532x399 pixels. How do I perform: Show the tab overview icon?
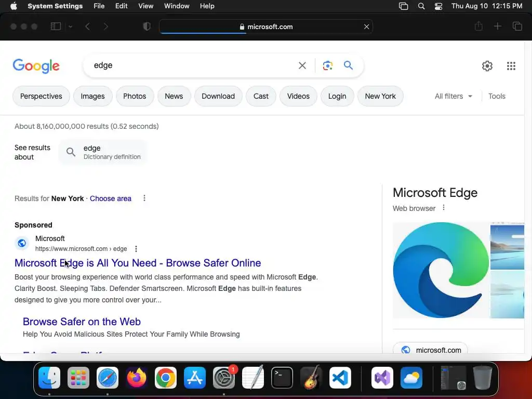(517, 26)
